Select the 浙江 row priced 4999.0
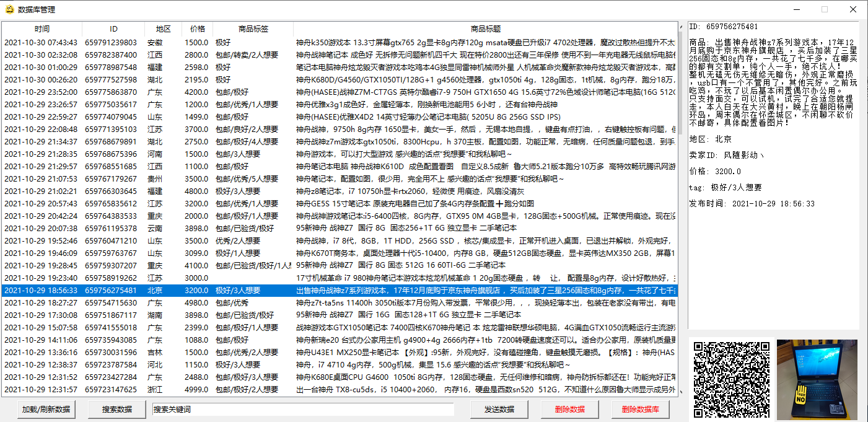 340,390
